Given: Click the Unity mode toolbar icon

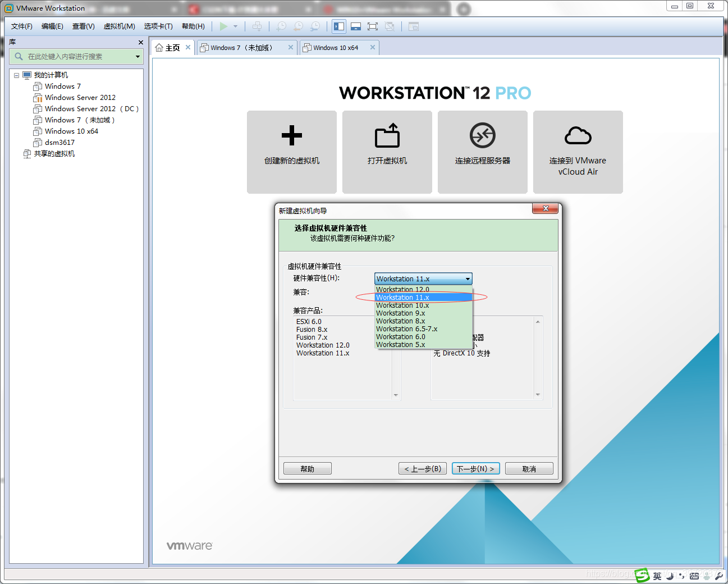Looking at the screenshot, I should tap(390, 26).
